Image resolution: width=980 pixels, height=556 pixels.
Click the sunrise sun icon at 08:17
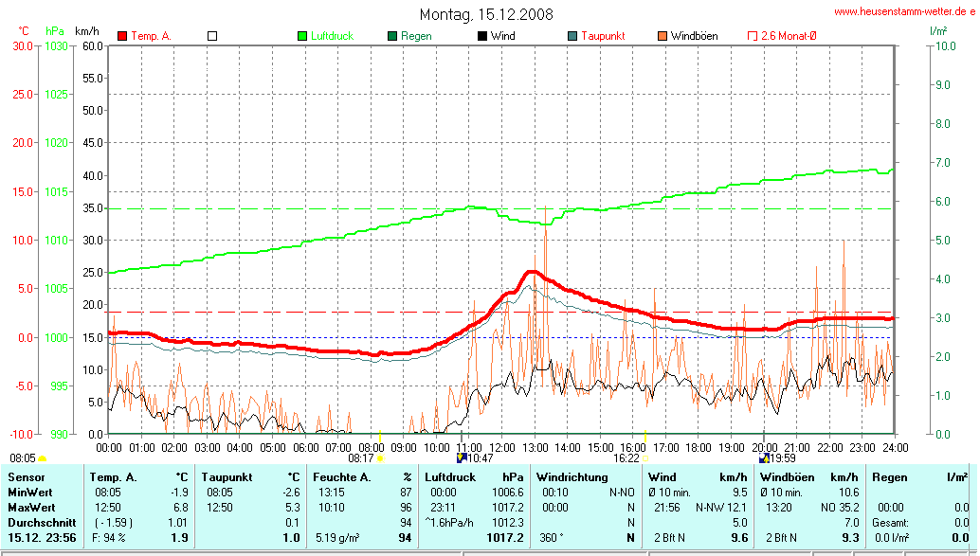(380, 458)
